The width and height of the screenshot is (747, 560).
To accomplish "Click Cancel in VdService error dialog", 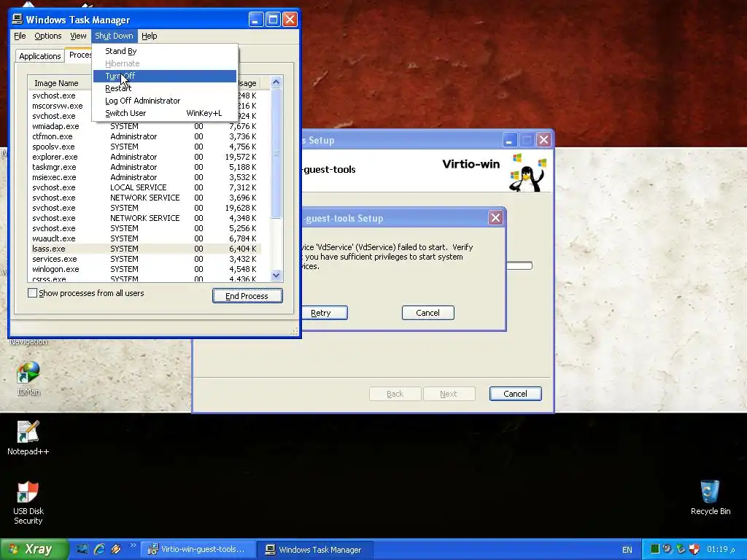I will click(x=427, y=313).
